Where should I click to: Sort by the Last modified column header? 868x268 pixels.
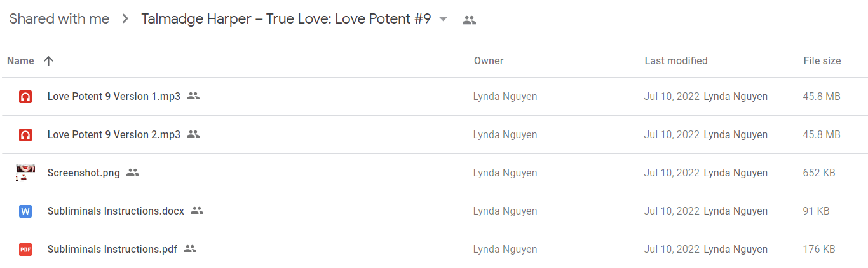point(676,61)
